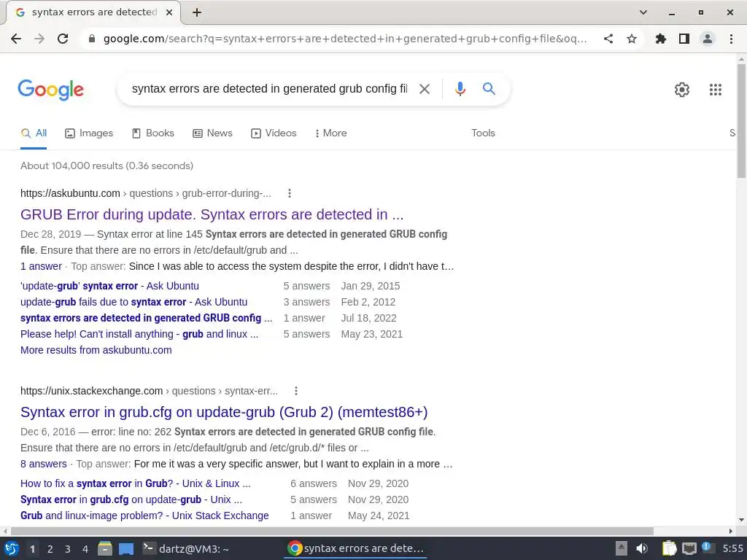Open 'Syntax error in grub.cfg on update-grub' result
This screenshot has width=747, height=560.
(x=224, y=413)
